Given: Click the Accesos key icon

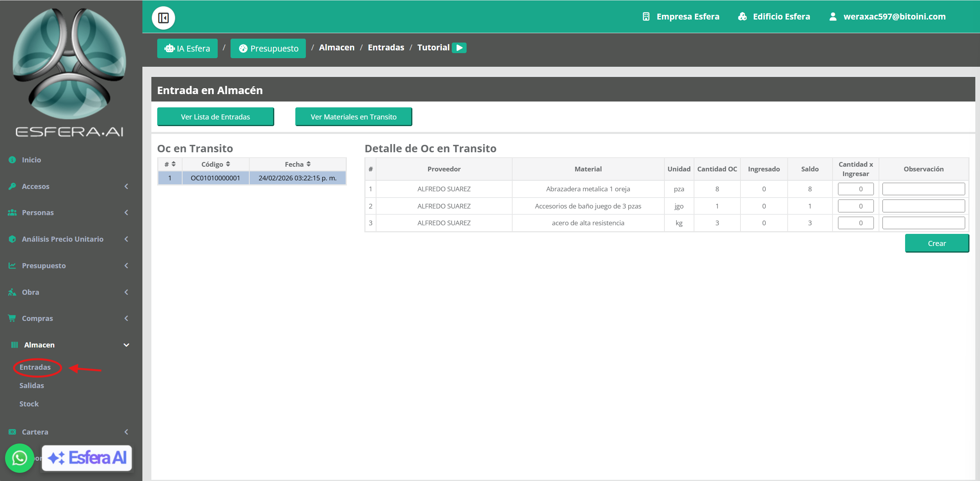Looking at the screenshot, I should click(x=12, y=186).
